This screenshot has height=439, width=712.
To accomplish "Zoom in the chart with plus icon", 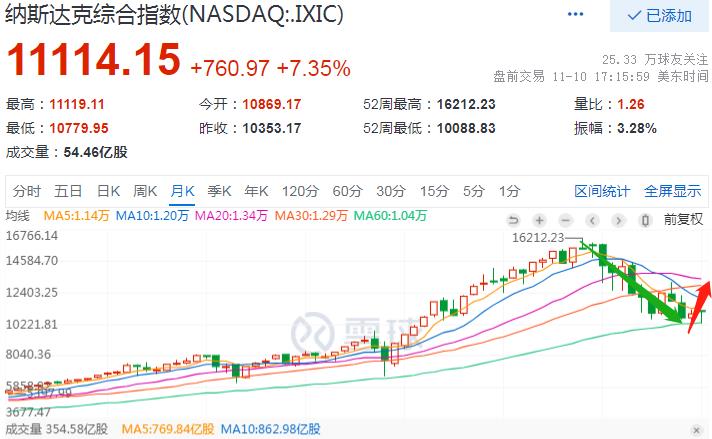I will point(539,221).
